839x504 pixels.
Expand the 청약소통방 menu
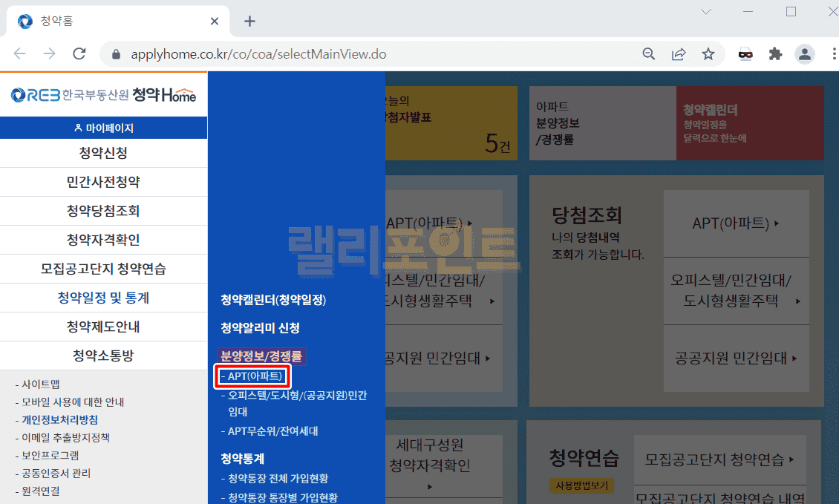pos(103,356)
